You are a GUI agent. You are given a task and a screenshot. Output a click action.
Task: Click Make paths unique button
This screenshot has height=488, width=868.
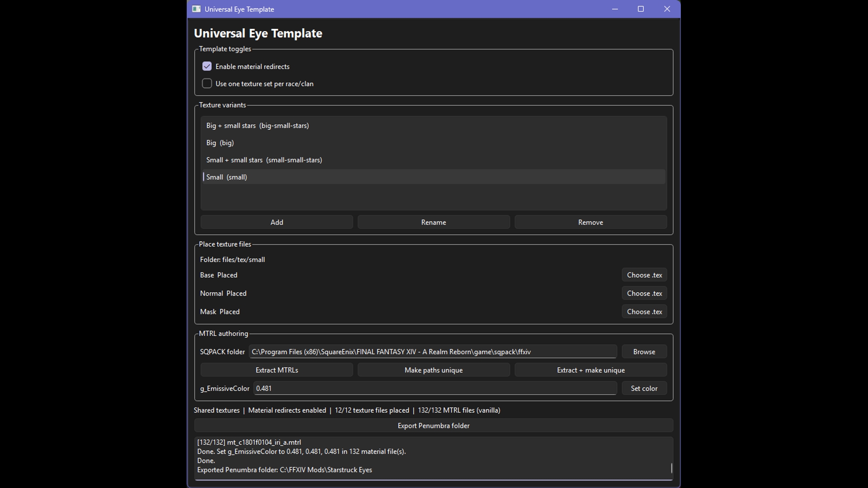(434, 370)
